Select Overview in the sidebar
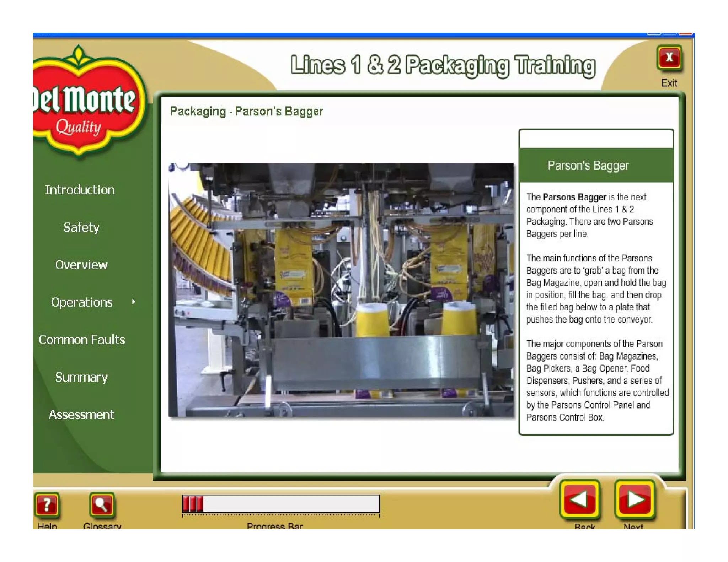 81,265
